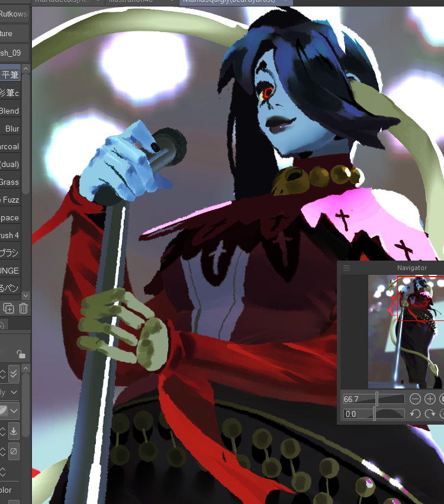Select the 彩筆c brush
Viewport: 444px width, 504px height.
pyautogui.click(x=10, y=93)
